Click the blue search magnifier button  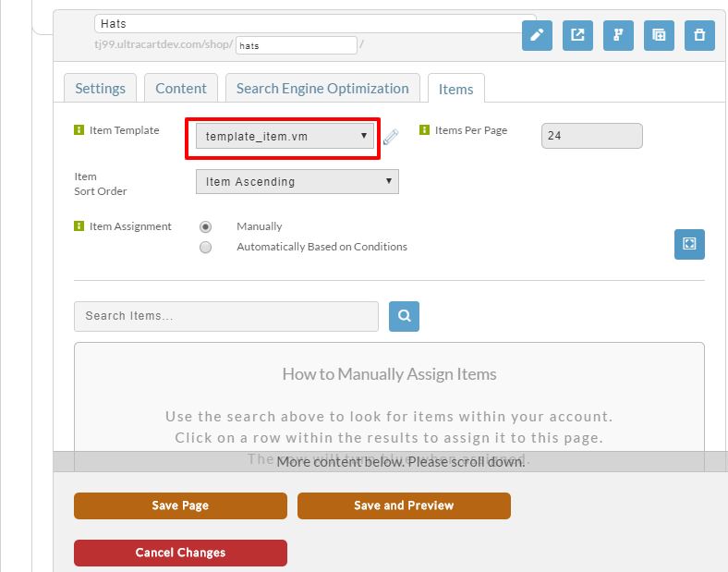click(404, 316)
